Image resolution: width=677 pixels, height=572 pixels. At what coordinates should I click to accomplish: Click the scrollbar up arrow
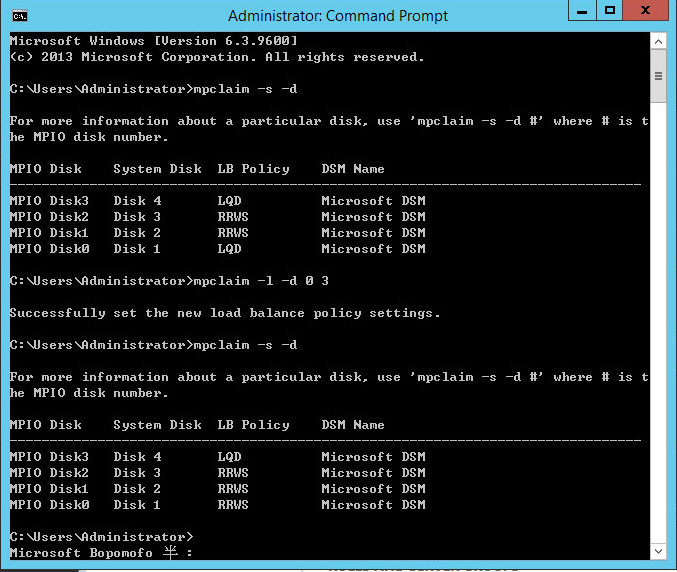coord(658,42)
